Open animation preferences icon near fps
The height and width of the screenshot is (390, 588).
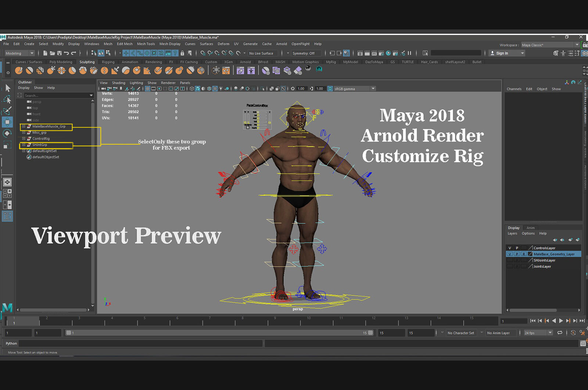tap(582, 333)
